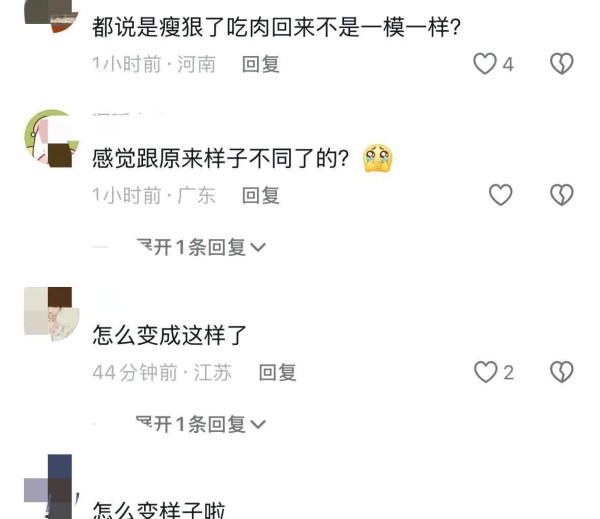The width and height of the screenshot is (600, 519).
Task: Dislike the 江苏 comment '怎么变成这样了'
Action: coord(561,372)
